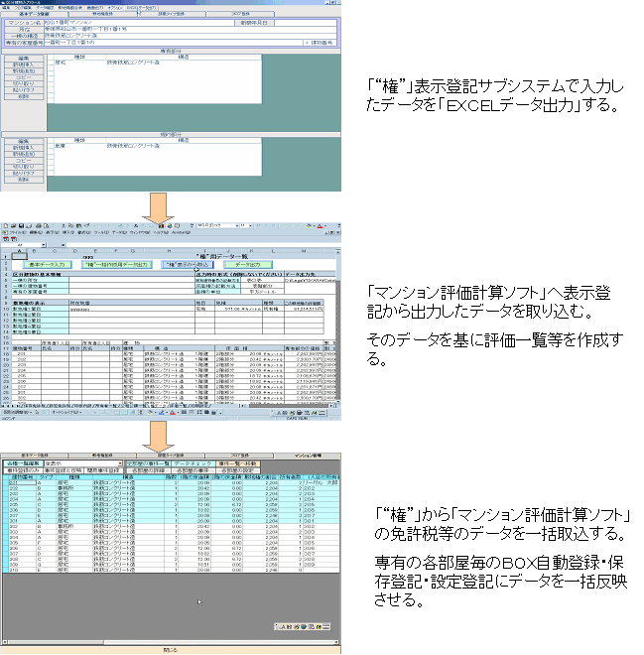
Task: Click 各部屋の詳細 button
Action: [148, 470]
